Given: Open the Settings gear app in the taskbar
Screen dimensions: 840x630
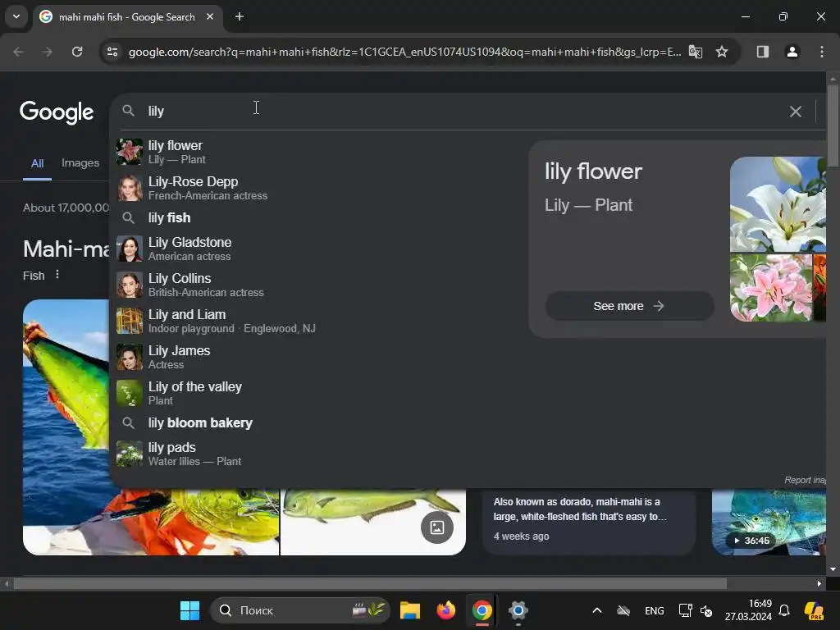Looking at the screenshot, I should pos(518,610).
